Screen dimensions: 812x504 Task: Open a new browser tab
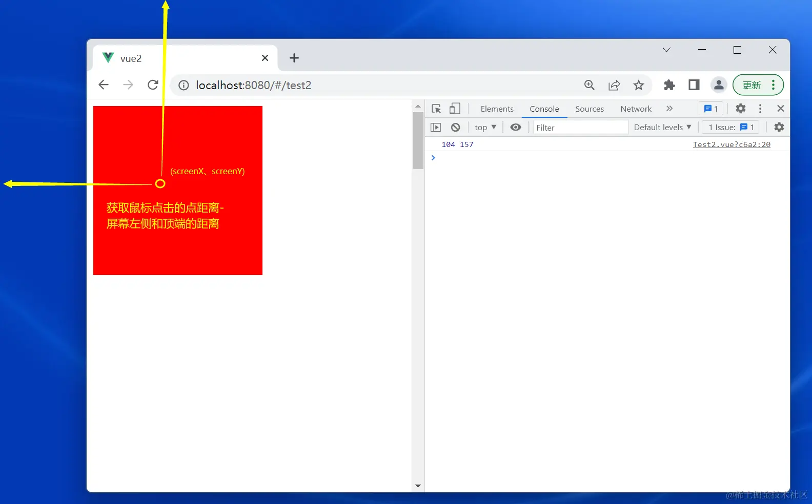click(294, 58)
